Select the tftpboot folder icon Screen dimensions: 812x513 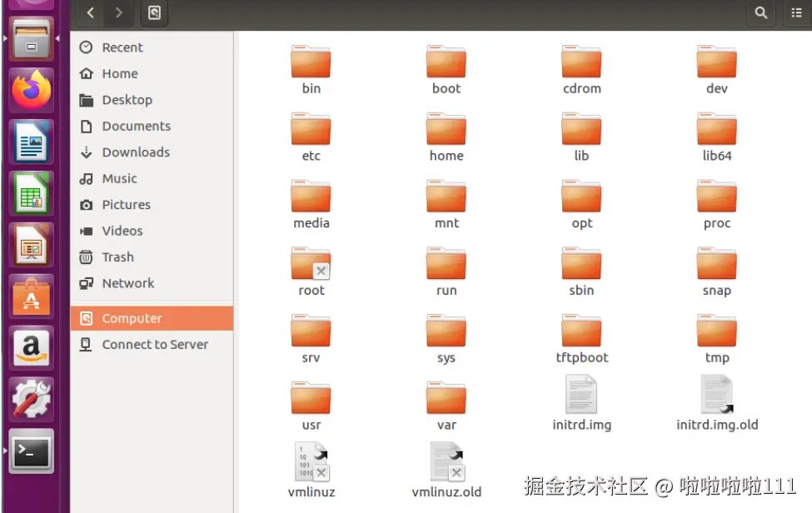[x=581, y=331]
